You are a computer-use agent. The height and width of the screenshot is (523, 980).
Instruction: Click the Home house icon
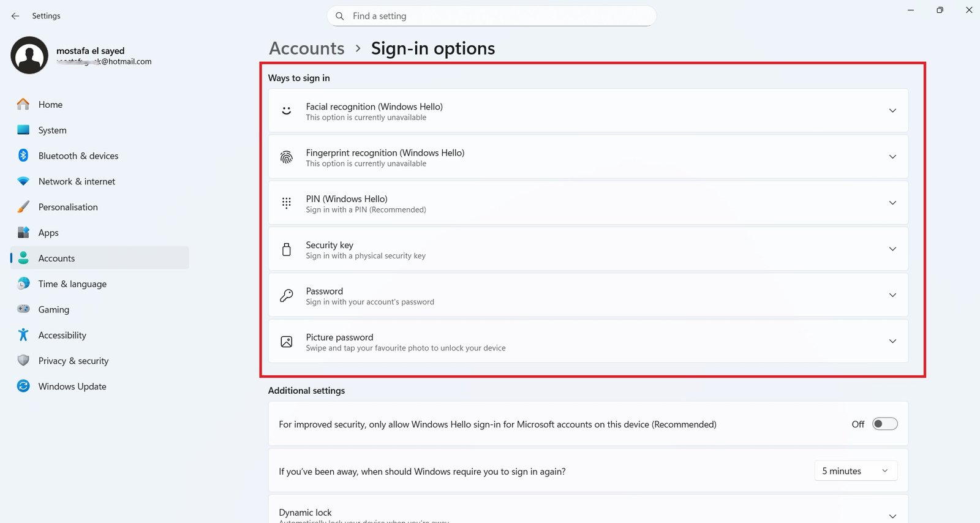(x=23, y=104)
